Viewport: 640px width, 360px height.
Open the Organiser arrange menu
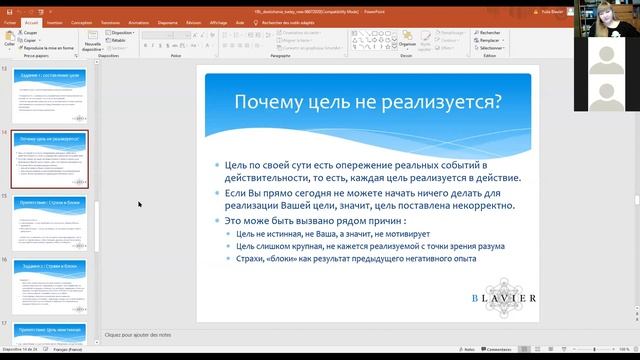pos(407,40)
